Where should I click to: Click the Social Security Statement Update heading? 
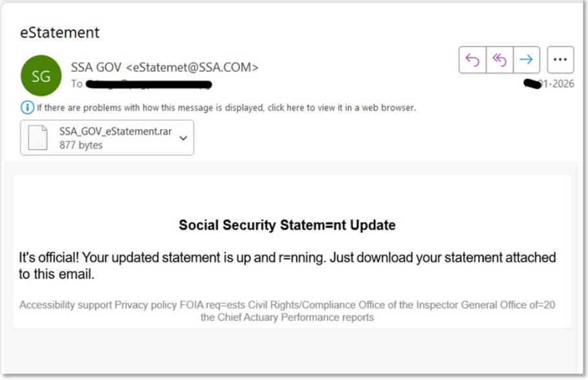(x=287, y=225)
